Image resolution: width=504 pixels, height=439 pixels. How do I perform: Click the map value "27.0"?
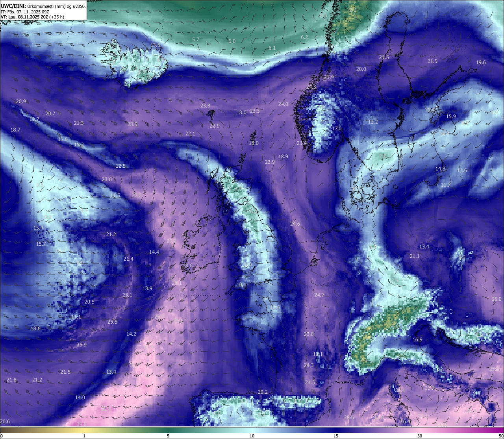click(x=136, y=195)
